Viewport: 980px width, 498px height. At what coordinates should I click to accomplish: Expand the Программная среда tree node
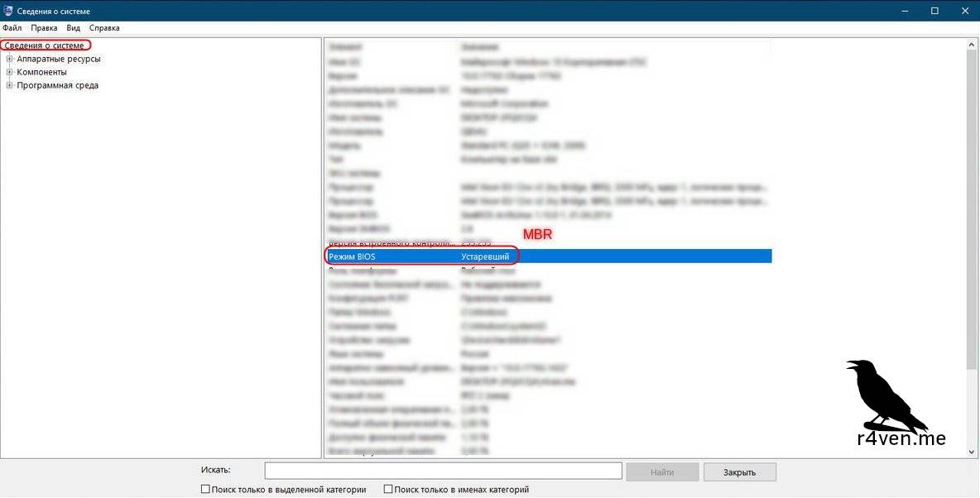10,85
